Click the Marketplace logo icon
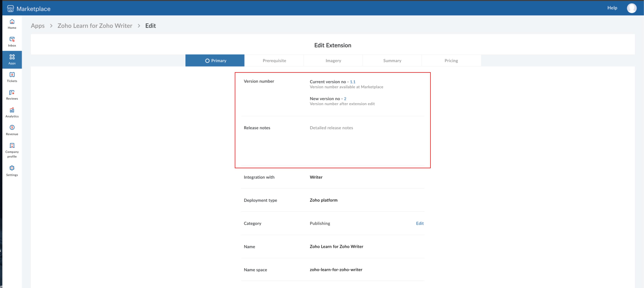This screenshot has width=644, height=288. 10,9
